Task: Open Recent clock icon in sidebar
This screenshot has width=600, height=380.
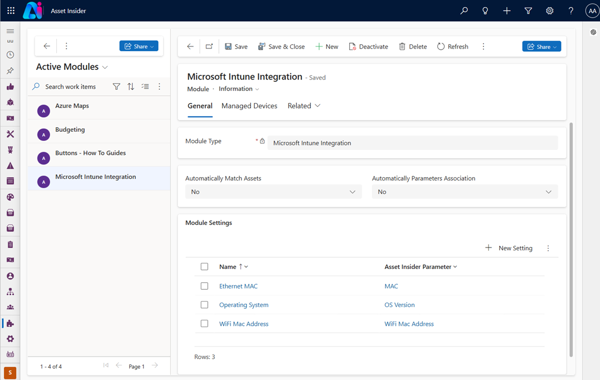Action: coord(10,55)
